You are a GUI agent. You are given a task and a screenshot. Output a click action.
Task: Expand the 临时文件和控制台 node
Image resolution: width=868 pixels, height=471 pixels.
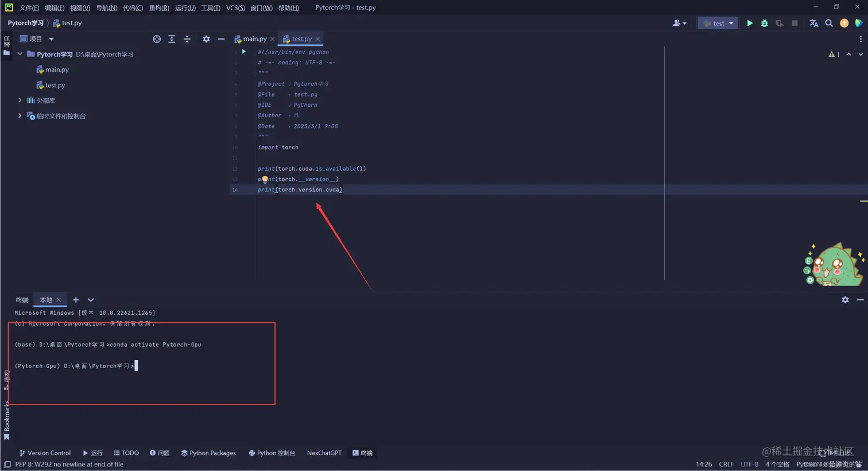[x=20, y=115]
